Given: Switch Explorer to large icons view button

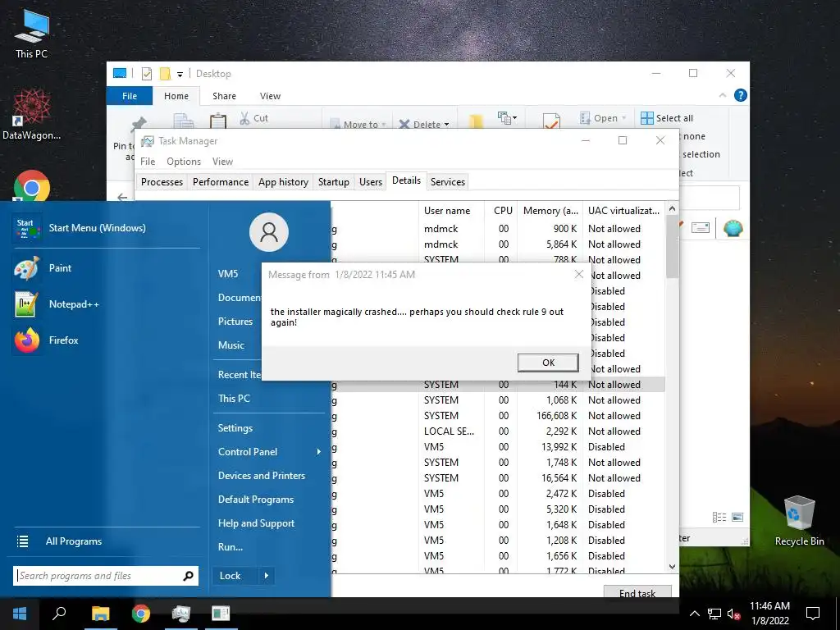Looking at the screenshot, I should [737, 517].
